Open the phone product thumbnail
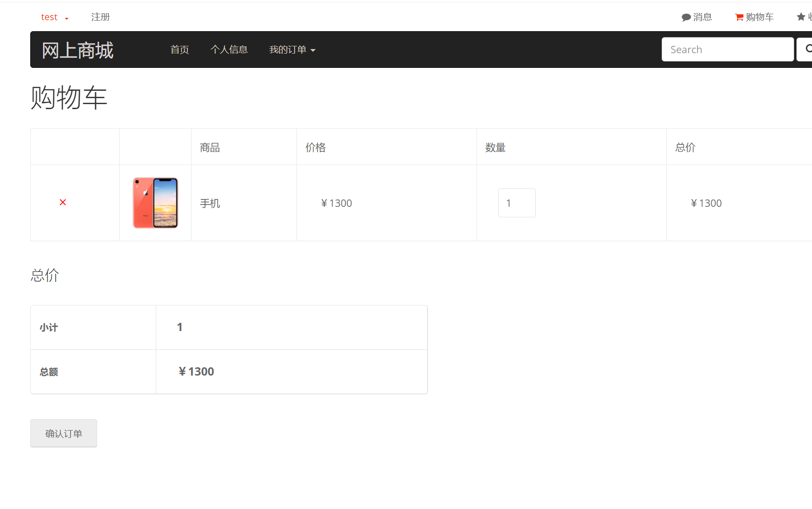 click(155, 203)
